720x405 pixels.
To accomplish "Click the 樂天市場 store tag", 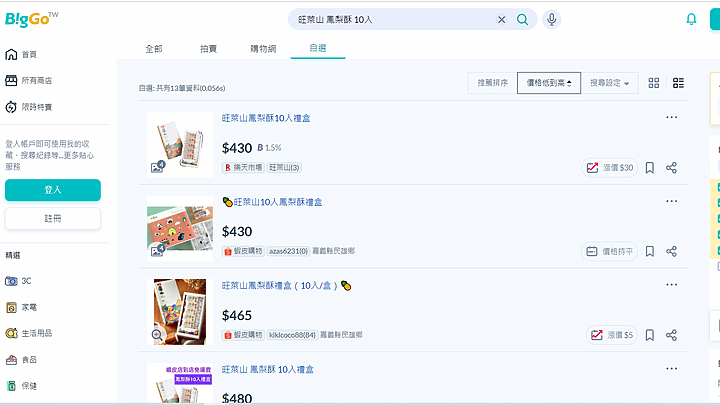I will [243, 168].
